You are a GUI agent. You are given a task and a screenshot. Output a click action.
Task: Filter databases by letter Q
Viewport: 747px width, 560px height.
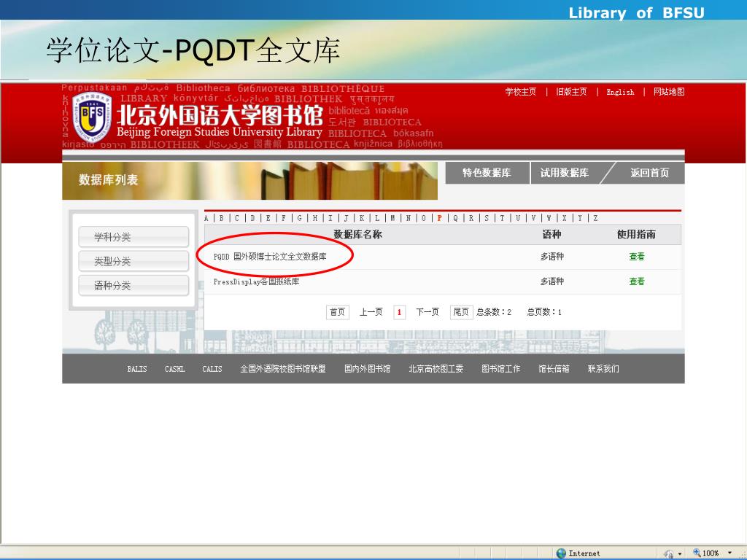(455, 218)
